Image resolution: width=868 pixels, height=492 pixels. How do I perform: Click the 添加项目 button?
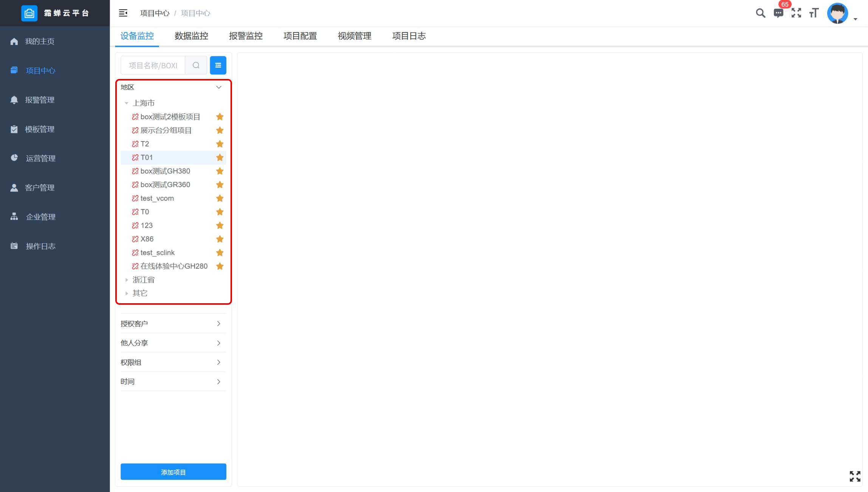(173, 472)
